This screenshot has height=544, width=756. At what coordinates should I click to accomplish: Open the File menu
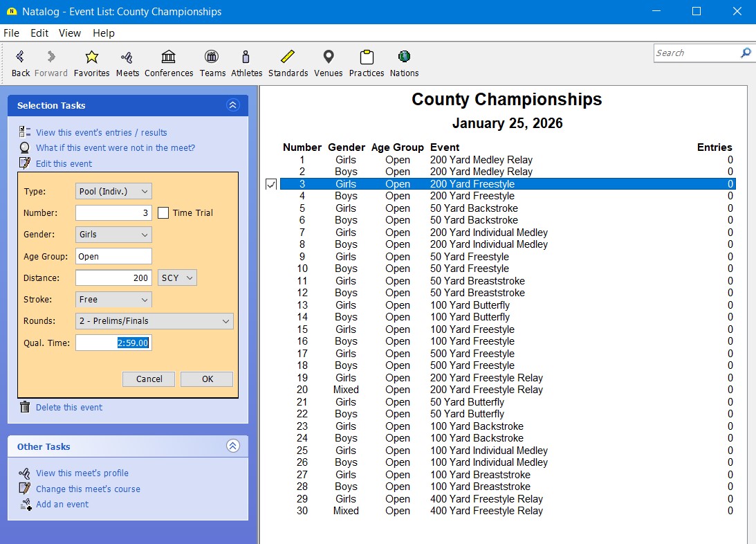11,33
